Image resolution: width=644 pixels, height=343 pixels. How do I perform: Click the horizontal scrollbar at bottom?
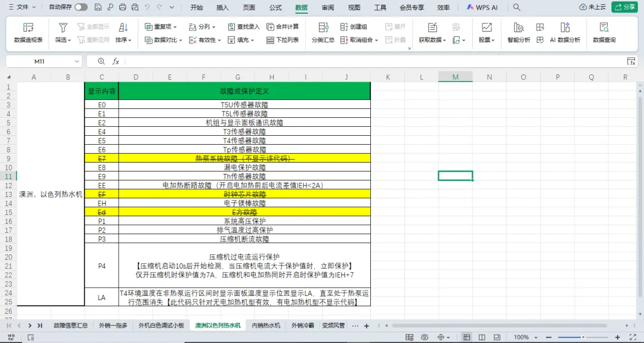pyautogui.click(x=499, y=326)
